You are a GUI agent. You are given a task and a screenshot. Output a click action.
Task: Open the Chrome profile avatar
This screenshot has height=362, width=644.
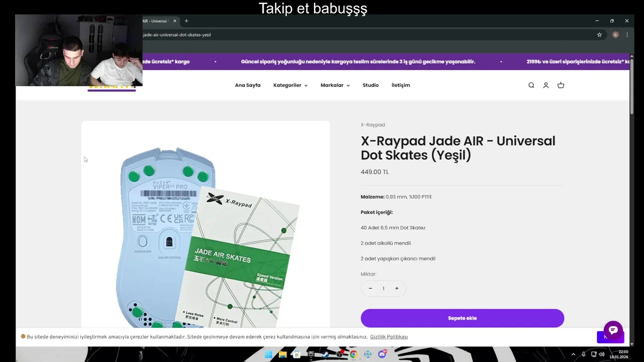pyautogui.click(x=615, y=35)
